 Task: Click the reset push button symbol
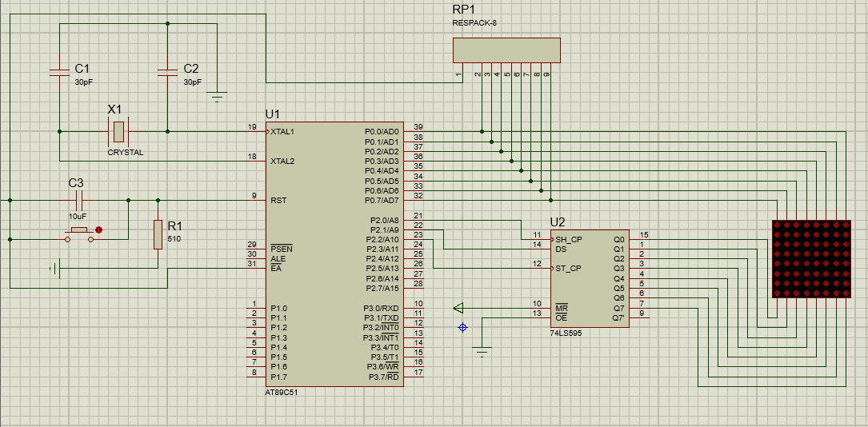point(80,234)
